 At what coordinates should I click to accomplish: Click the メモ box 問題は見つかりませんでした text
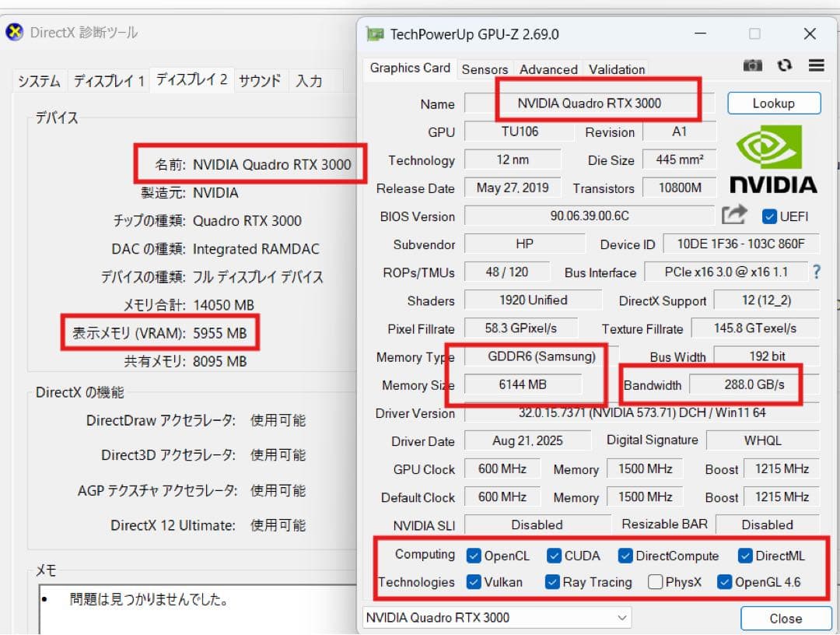coord(149,599)
